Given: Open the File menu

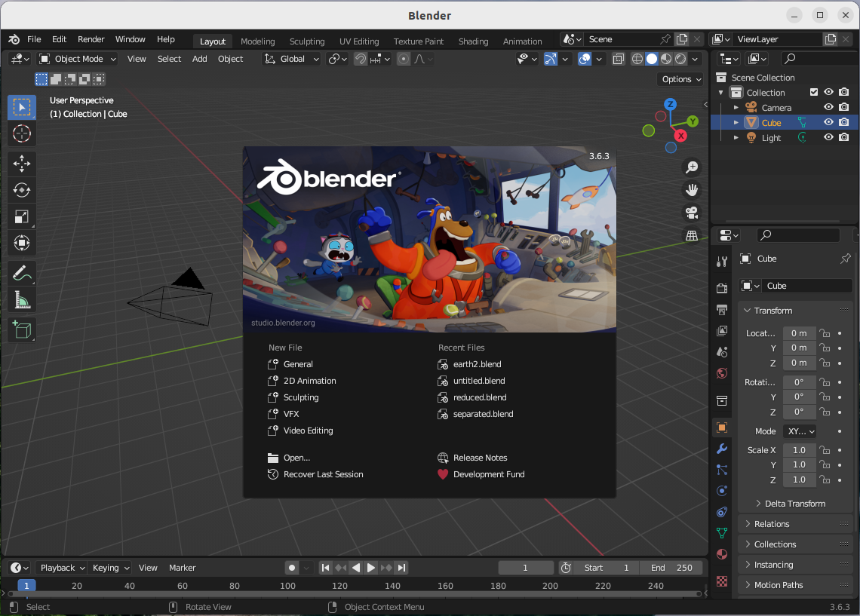Looking at the screenshot, I should pos(34,39).
